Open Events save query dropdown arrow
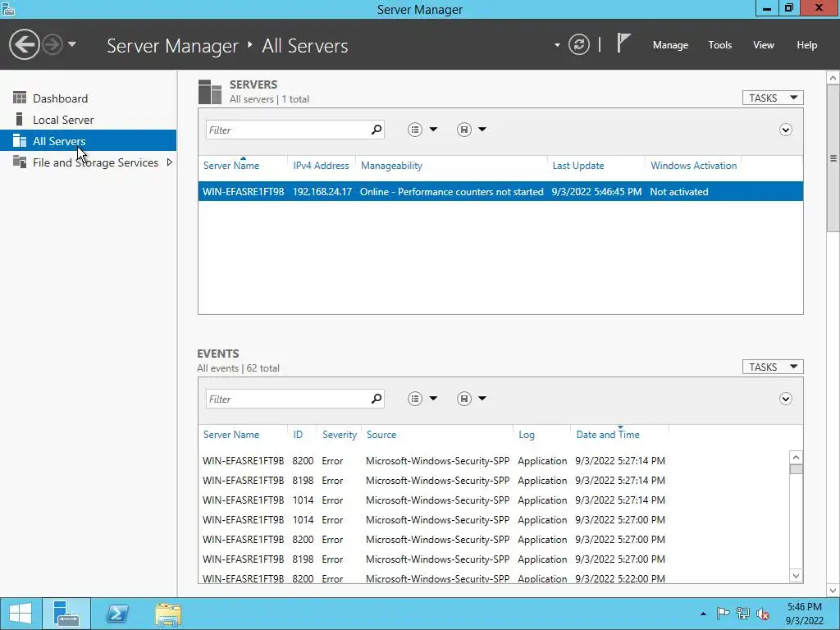The image size is (840, 630). tap(482, 399)
